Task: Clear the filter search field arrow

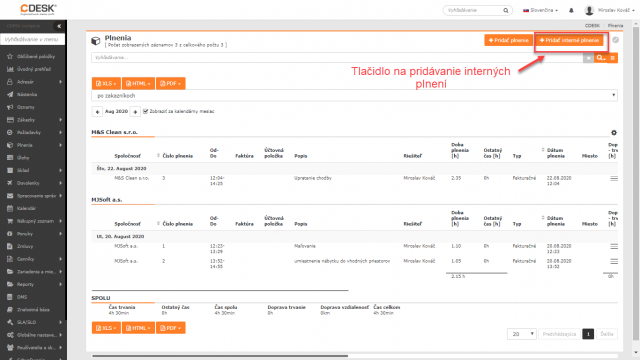Action: 588,58
